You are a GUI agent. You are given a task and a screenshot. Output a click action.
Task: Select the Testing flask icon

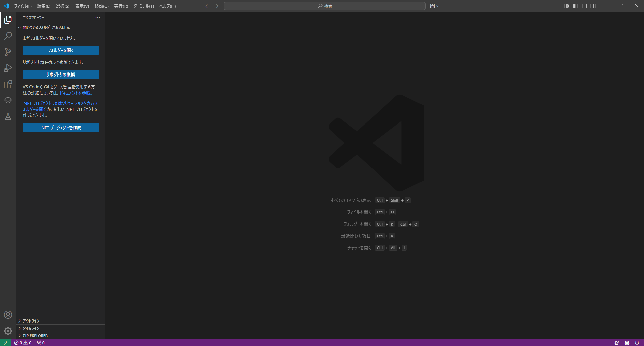click(8, 116)
